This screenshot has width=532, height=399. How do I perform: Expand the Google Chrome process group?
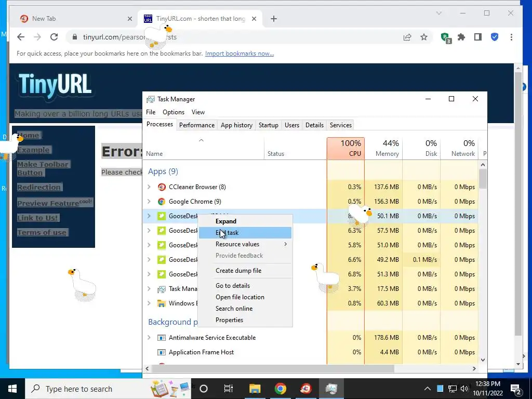click(149, 202)
